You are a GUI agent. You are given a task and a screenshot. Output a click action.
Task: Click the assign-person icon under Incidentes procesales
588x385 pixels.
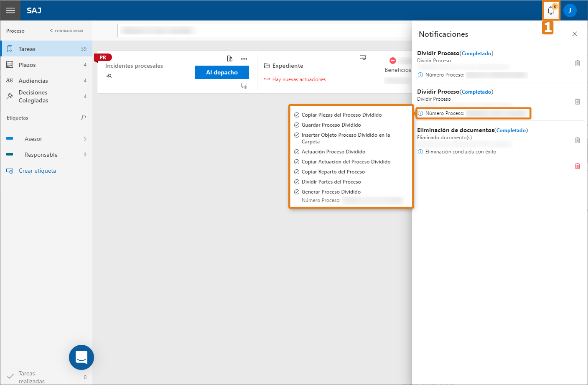pos(109,76)
